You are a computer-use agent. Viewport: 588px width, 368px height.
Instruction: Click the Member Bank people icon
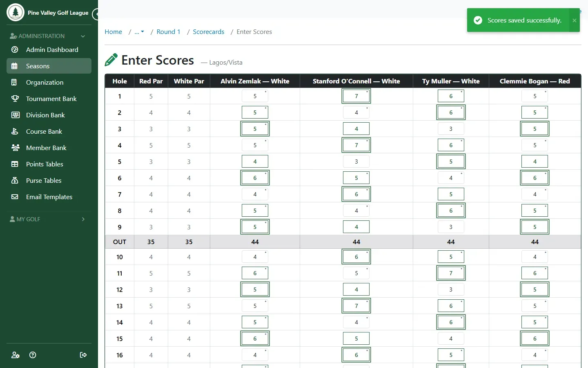[x=15, y=148]
